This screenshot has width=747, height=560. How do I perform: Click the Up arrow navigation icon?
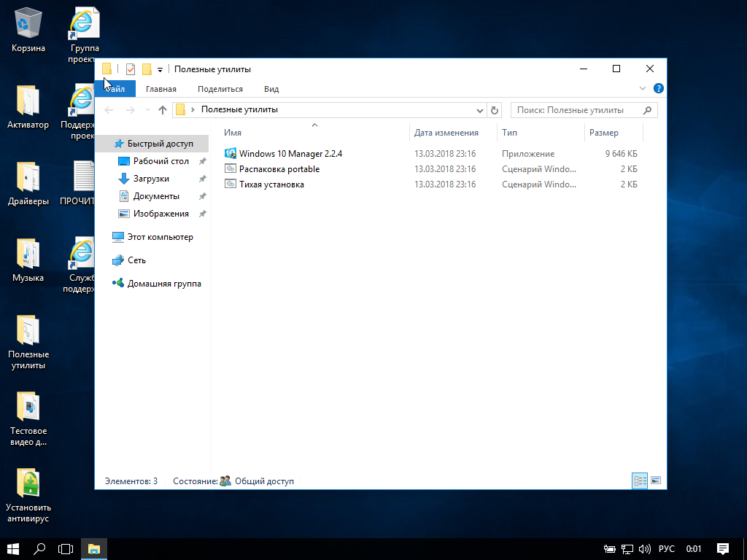pos(163,110)
